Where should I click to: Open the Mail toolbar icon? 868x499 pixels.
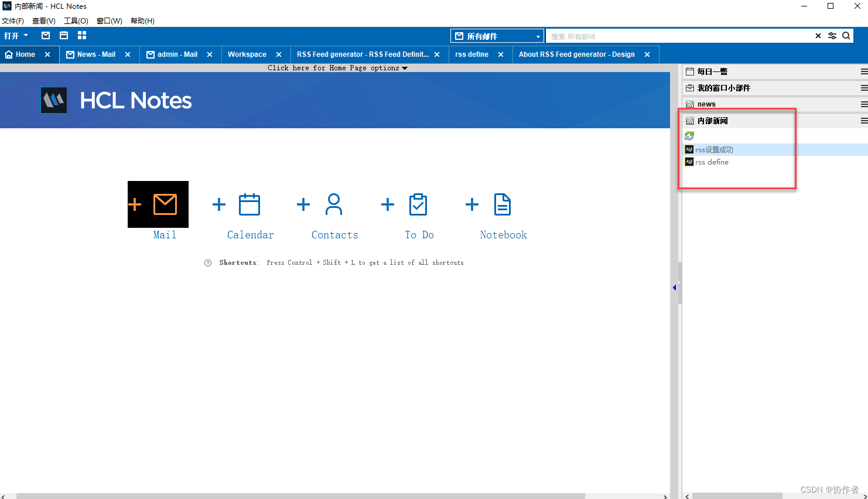tap(46, 35)
